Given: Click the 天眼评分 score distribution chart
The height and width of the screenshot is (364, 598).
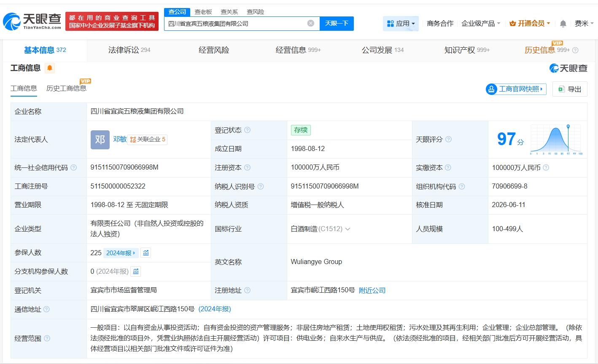Looking at the screenshot, I should 556,140.
